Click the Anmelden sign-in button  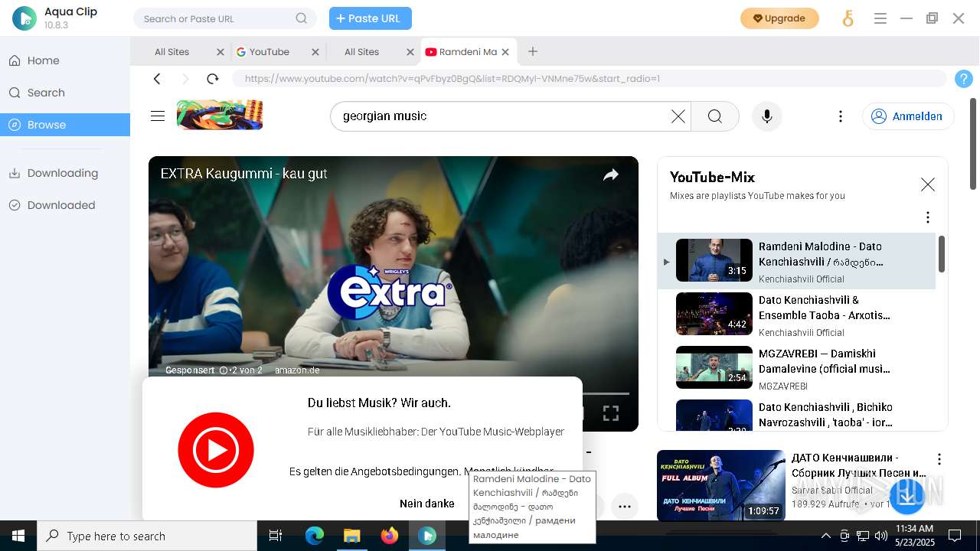coord(908,116)
